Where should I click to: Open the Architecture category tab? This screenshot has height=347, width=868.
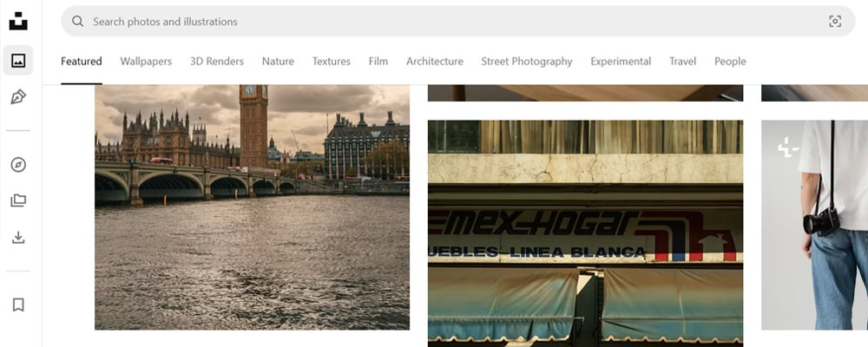[x=435, y=62]
